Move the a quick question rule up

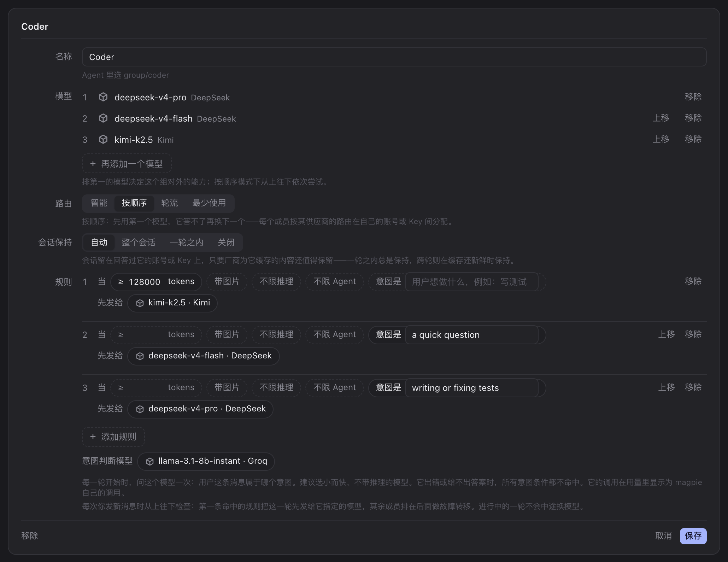click(x=667, y=334)
